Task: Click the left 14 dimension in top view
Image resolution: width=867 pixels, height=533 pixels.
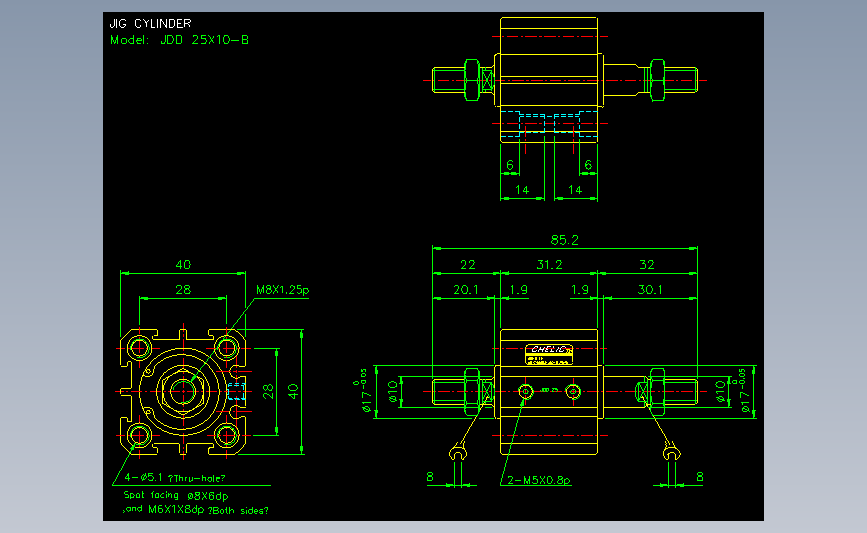Action: 522,190
